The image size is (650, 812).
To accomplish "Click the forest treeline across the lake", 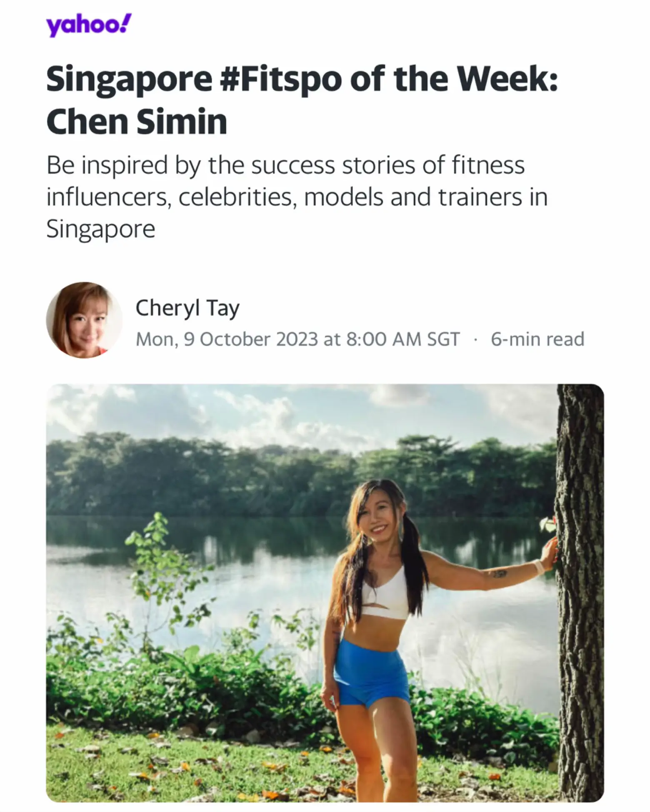I will pyautogui.click(x=208, y=475).
